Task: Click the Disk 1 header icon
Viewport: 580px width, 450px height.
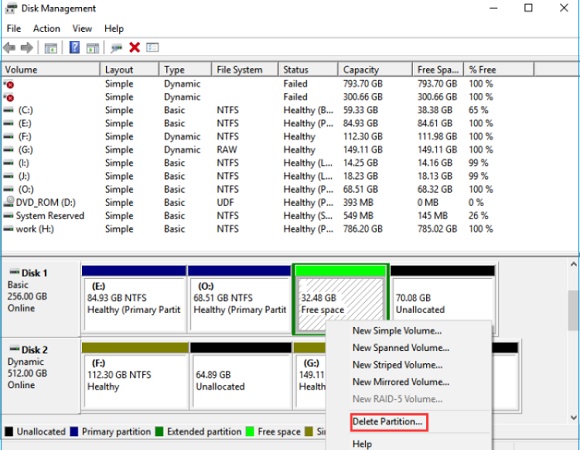Action: point(14,272)
